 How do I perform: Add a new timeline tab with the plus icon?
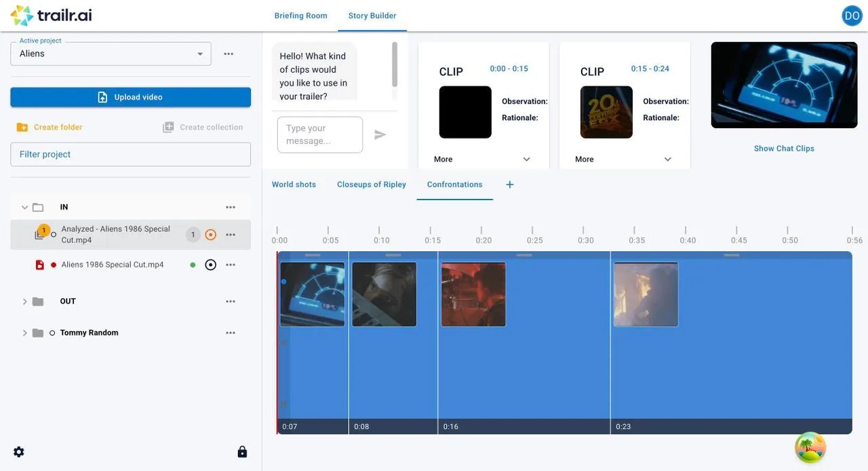coord(510,185)
